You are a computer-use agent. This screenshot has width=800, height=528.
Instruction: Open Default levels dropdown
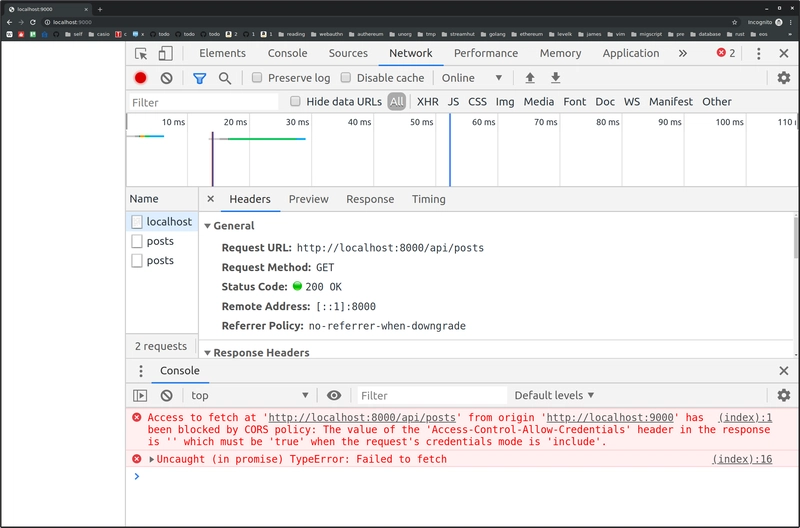coord(554,395)
